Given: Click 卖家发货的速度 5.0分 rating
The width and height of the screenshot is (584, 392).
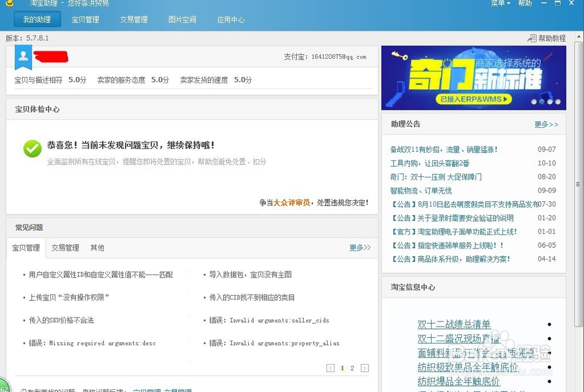Looking at the screenshot, I should (215, 80).
